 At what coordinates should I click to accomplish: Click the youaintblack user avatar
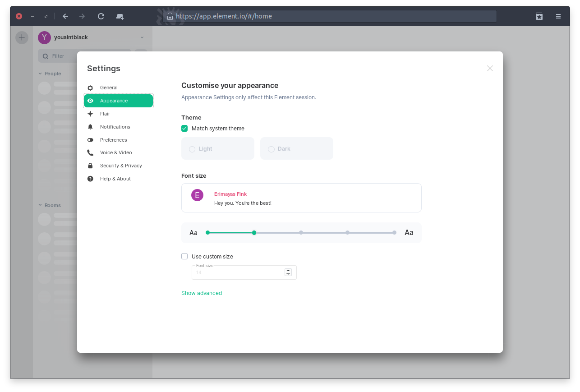pyautogui.click(x=44, y=37)
